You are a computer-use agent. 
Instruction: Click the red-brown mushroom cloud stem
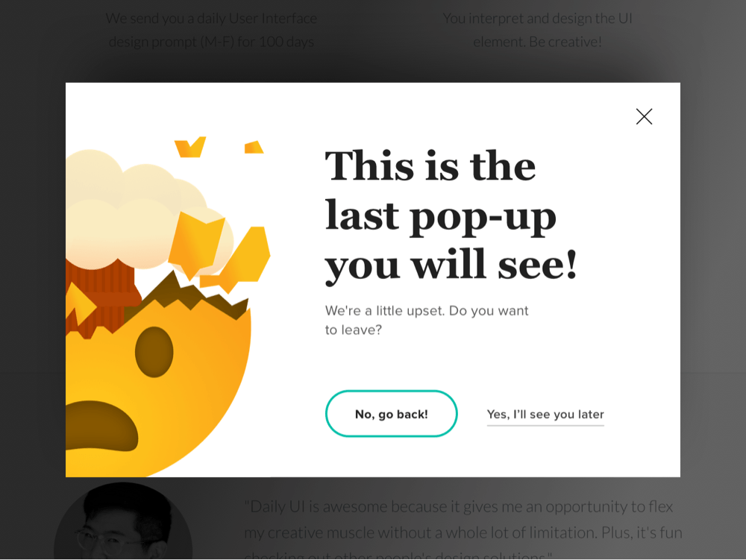click(x=102, y=295)
